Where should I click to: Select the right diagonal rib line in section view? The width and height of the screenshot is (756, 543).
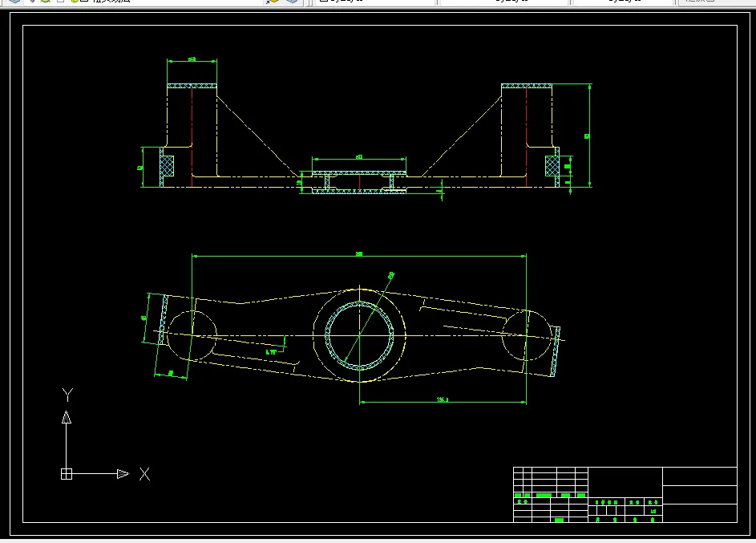[x=462, y=136]
